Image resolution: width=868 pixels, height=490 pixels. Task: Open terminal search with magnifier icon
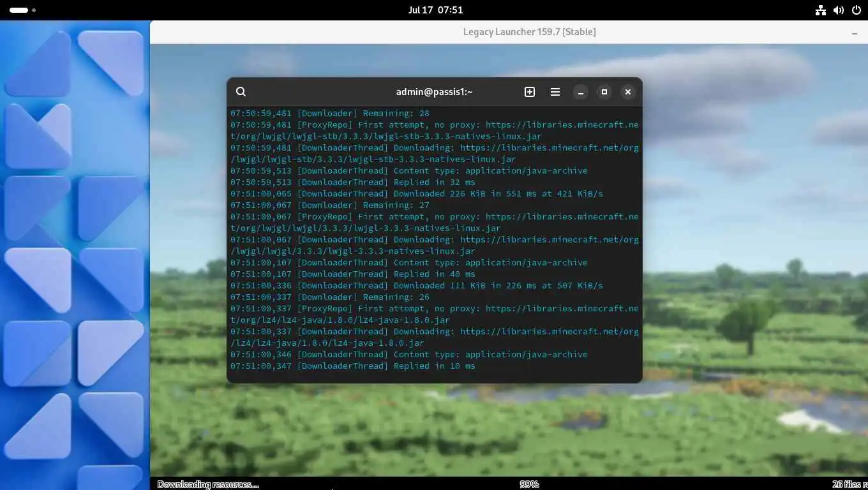pyautogui.click(x=241, y=92)
